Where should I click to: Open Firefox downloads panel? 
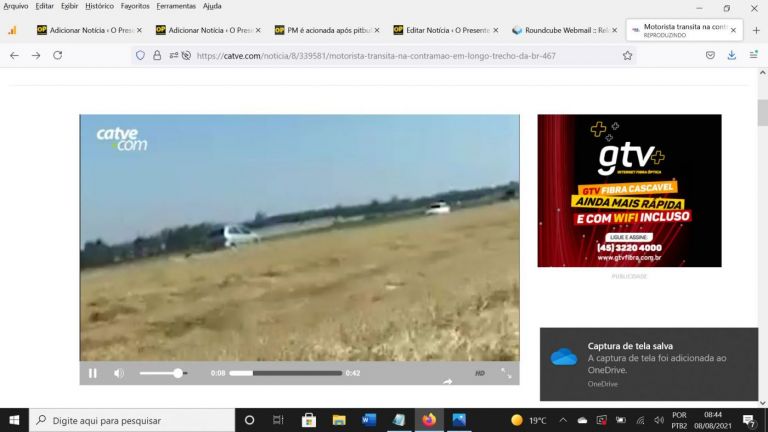(732, 55)
